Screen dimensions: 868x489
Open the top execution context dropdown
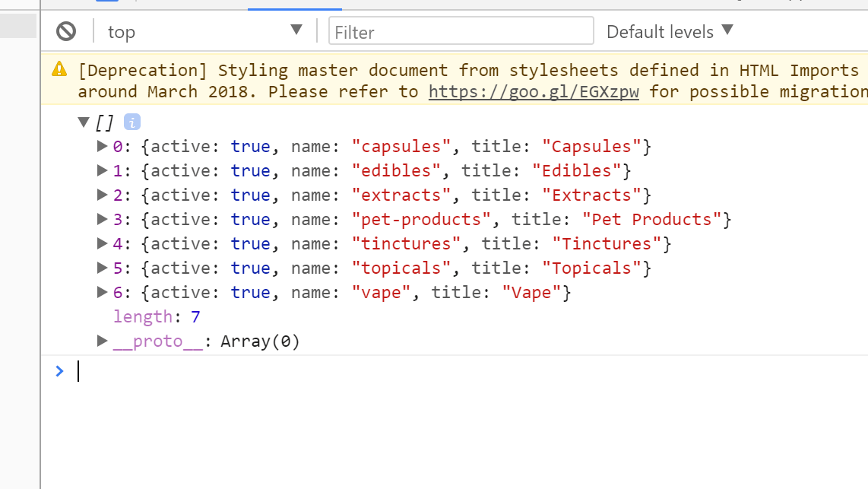point(204,32)
